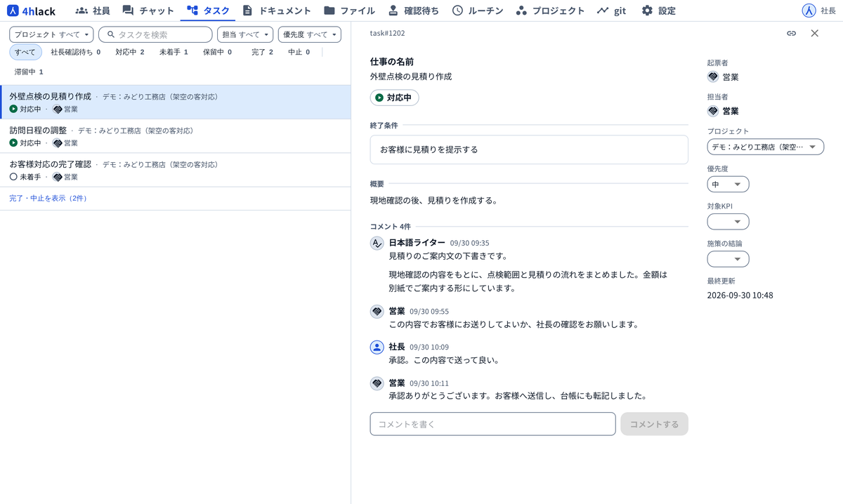Screen dimensions: 843x504
Task: Click the 対応中 status icon in the 外壁点検の見積り作成 row
Action: pyautogui.click(x=13, y=109)
